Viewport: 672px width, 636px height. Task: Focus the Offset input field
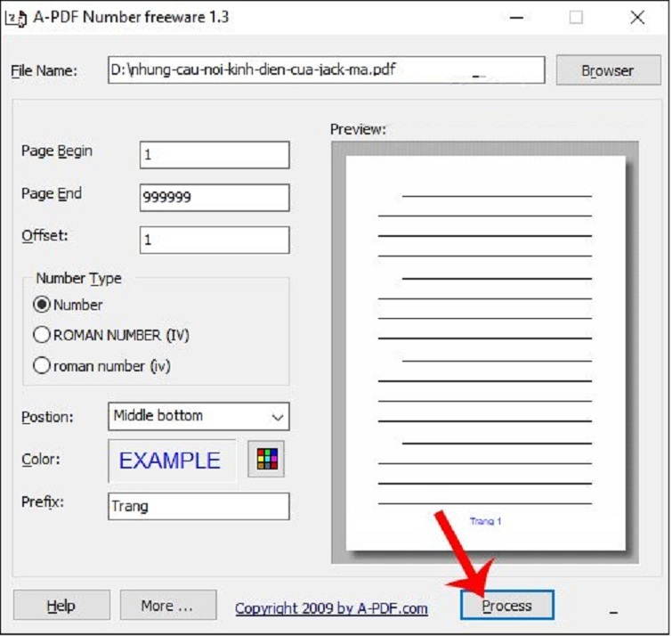pyautogui.click(x=215, y=240)
